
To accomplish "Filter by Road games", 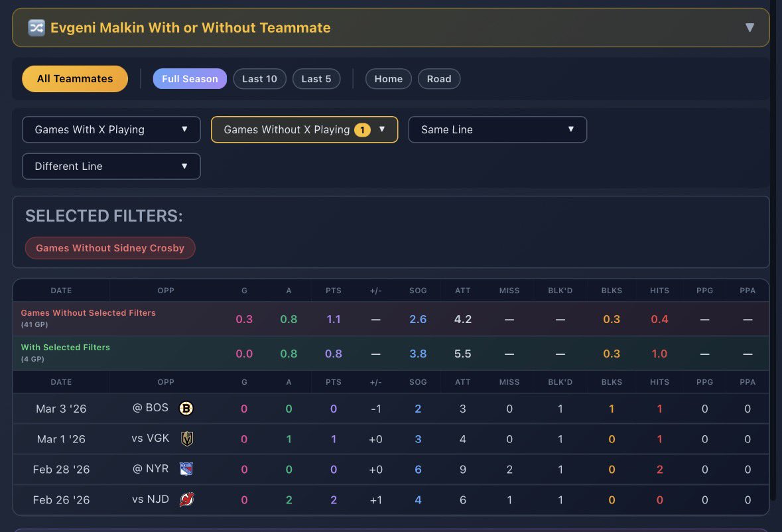I will pyautogui.click(x=439, y=79).
